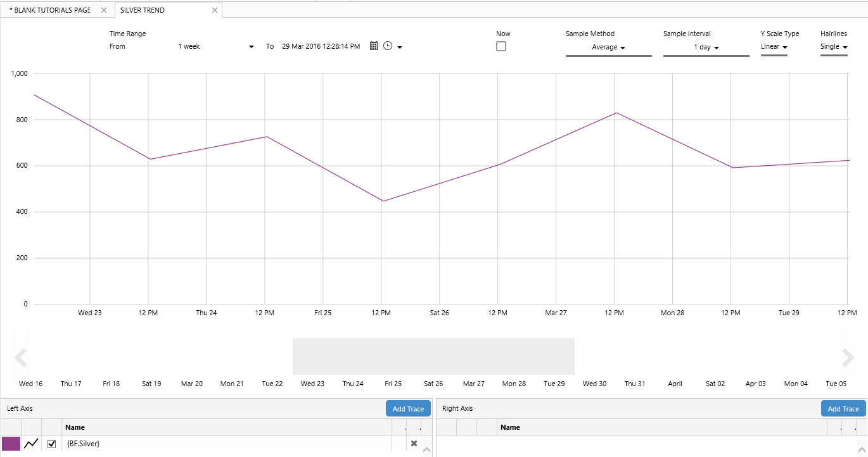
Task: Click the purple color swatch for BF.Silver
Action: pyautogui.click(x=11, y=444)
